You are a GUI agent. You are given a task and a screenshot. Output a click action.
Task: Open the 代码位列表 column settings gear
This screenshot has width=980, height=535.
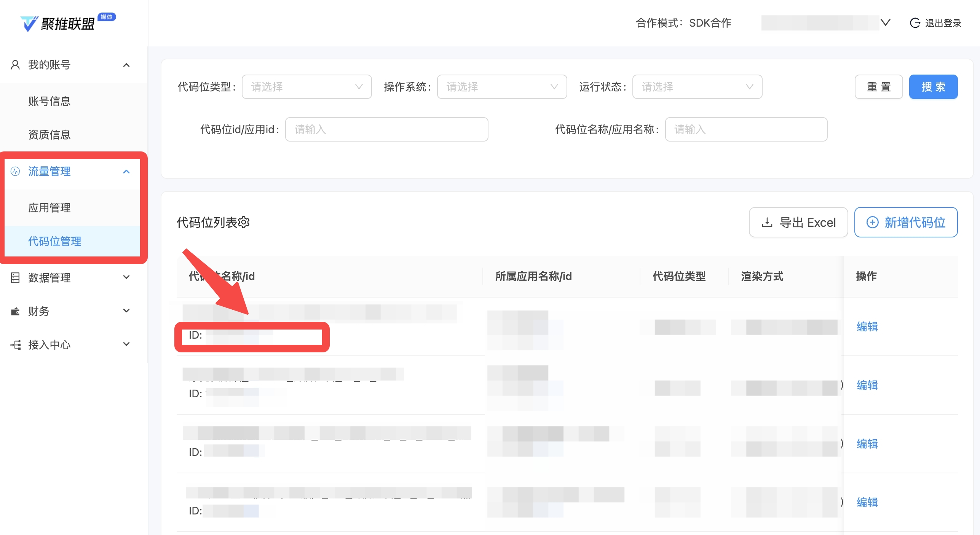pos(244,222)
